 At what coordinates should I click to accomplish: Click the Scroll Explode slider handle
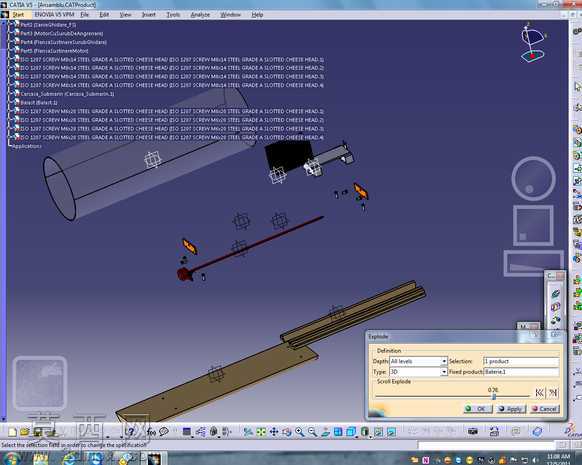(x=494, y=396)
